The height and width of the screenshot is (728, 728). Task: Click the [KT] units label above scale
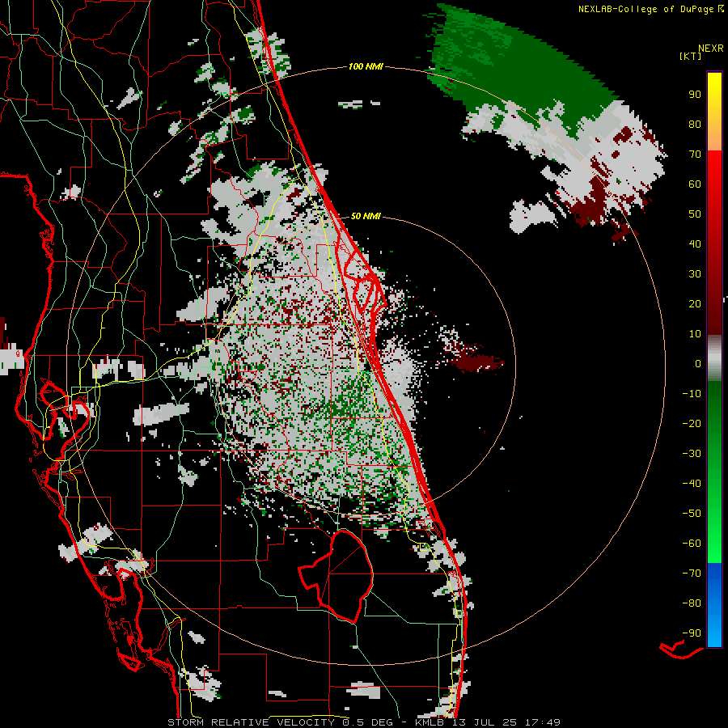[x=691, y=56]
